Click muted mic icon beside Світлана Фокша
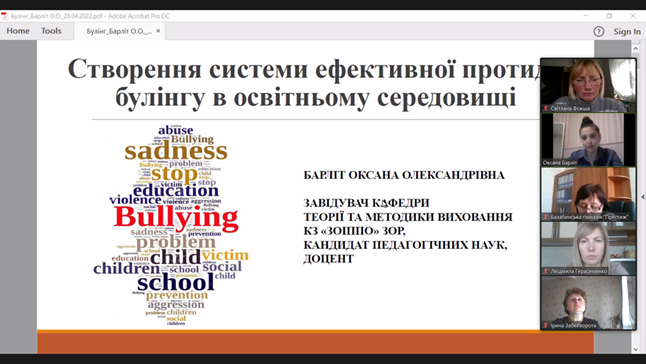The image size is (646, 364). point(546,108)
